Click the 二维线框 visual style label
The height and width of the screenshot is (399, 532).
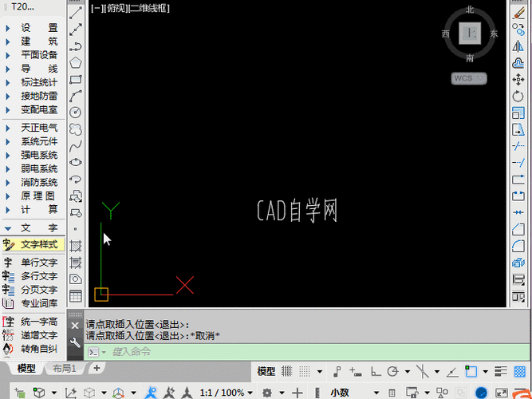[x=148, y=8]
